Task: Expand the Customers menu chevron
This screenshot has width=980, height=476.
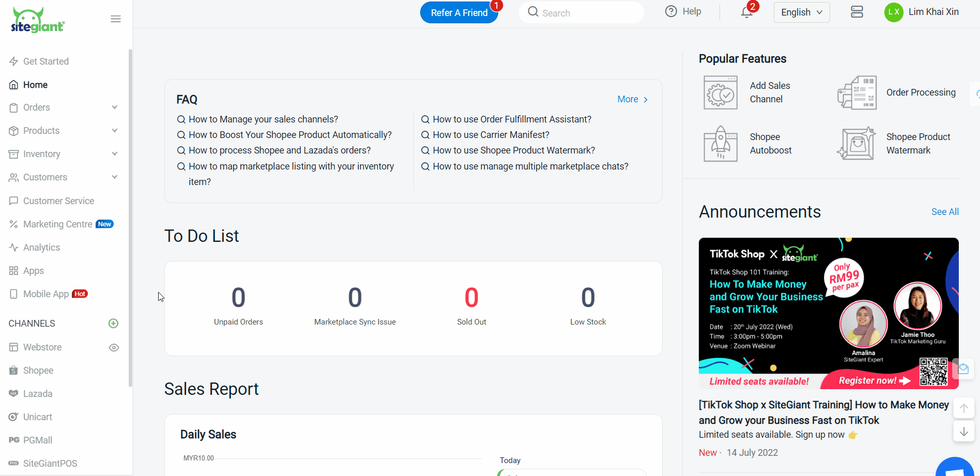Action: pos(115,177)
